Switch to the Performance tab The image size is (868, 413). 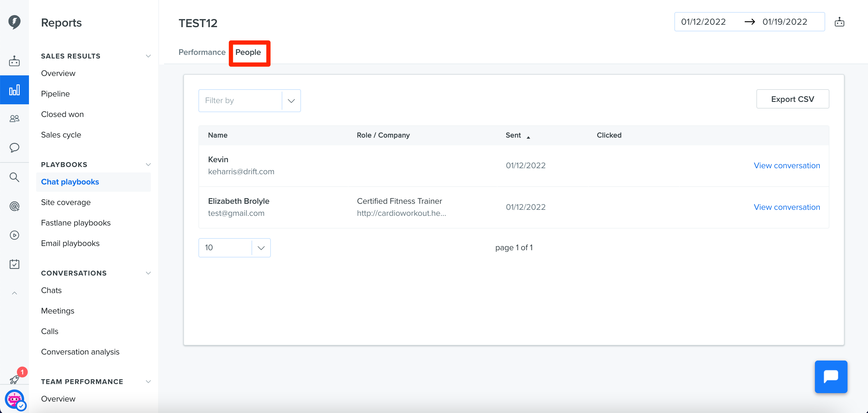[202, 52]
